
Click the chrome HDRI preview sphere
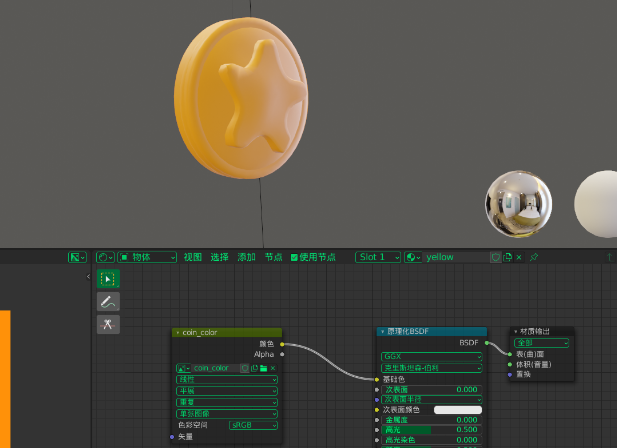point(519,204)
